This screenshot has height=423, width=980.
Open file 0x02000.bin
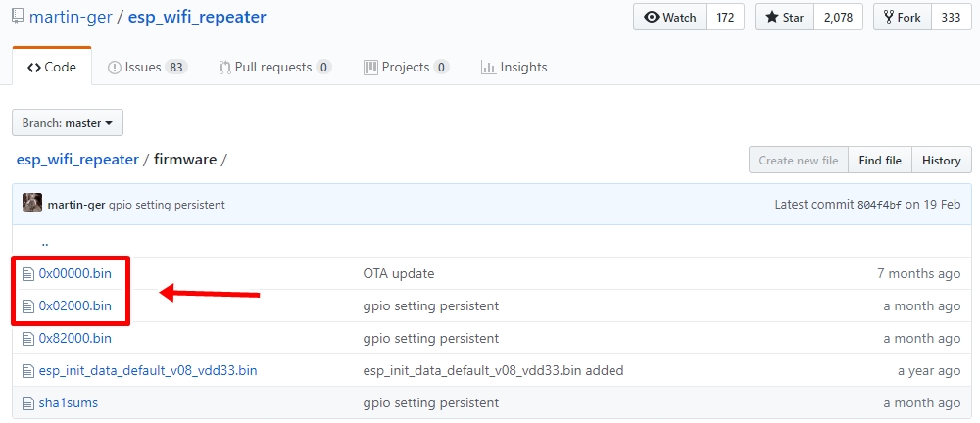pos(75,305)
